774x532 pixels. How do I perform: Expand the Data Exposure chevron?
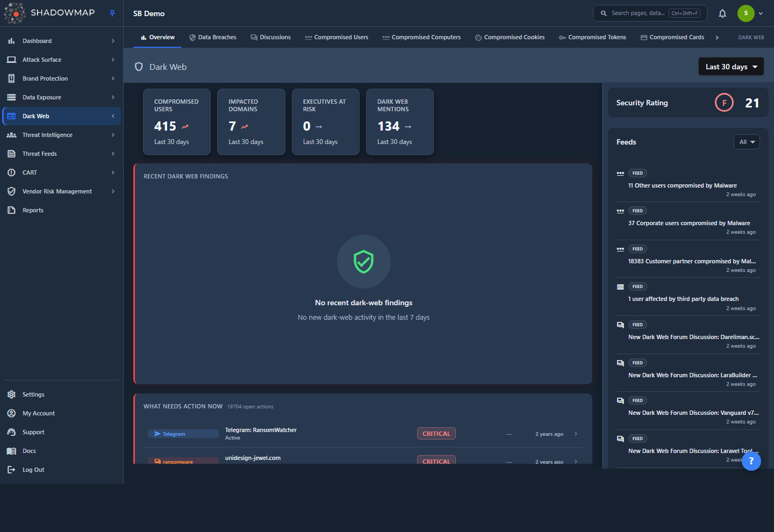(x=113, y=97)
